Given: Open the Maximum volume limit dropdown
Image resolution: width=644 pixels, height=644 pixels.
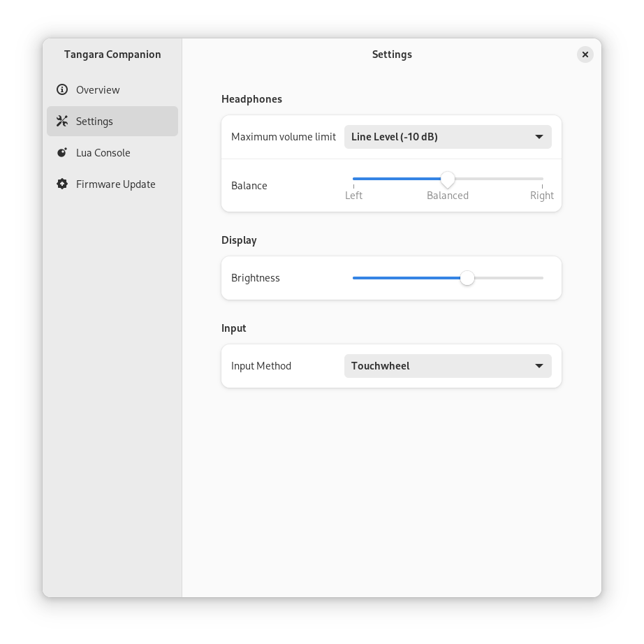Looking at the screenshot, I should [x=447, y=137].
